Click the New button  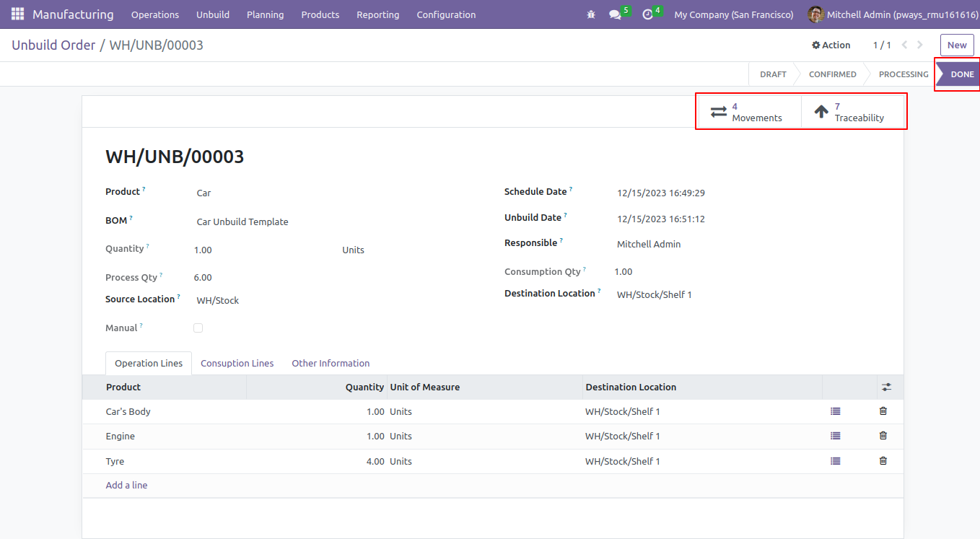coord(957,45)
